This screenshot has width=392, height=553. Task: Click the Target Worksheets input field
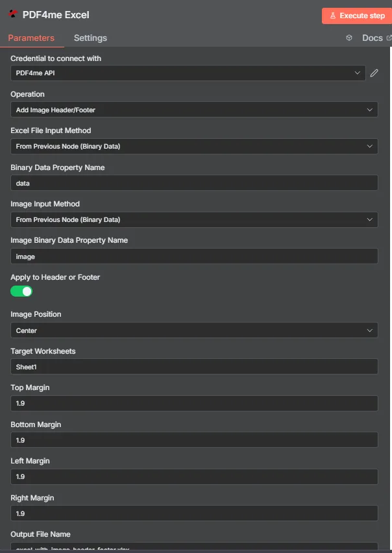tap(194, 367)
